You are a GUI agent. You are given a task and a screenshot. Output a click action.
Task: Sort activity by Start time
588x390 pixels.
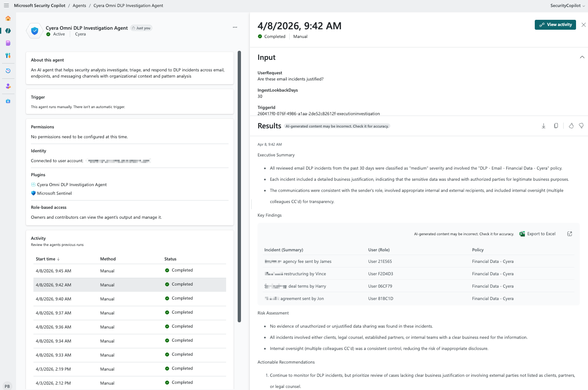[47, 259]
